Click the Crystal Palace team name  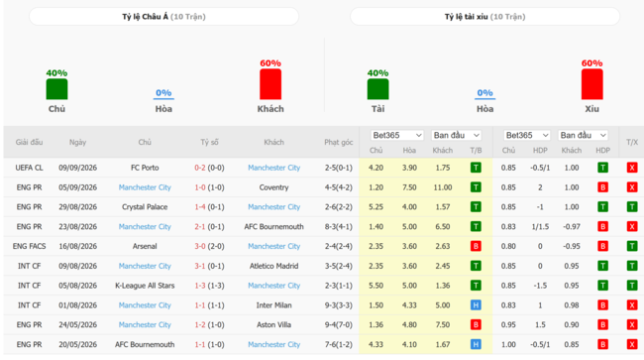(145, 207)
